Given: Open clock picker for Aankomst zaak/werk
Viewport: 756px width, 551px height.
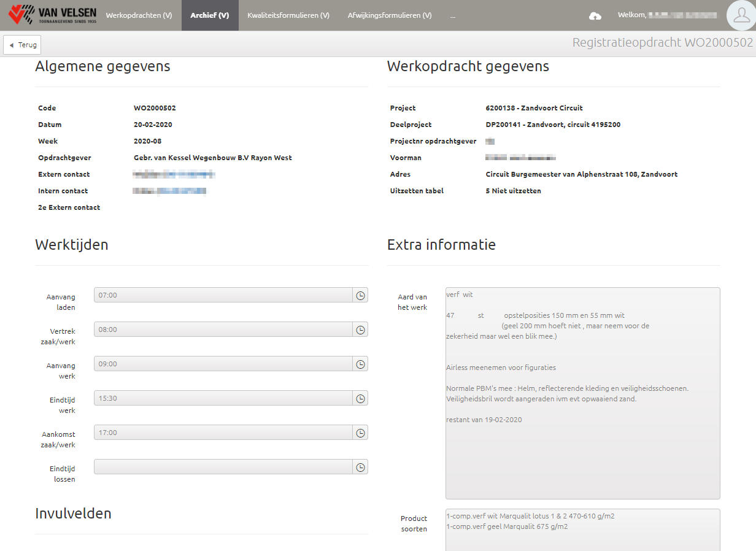Looking at the screenshot, I should point(361,433).
